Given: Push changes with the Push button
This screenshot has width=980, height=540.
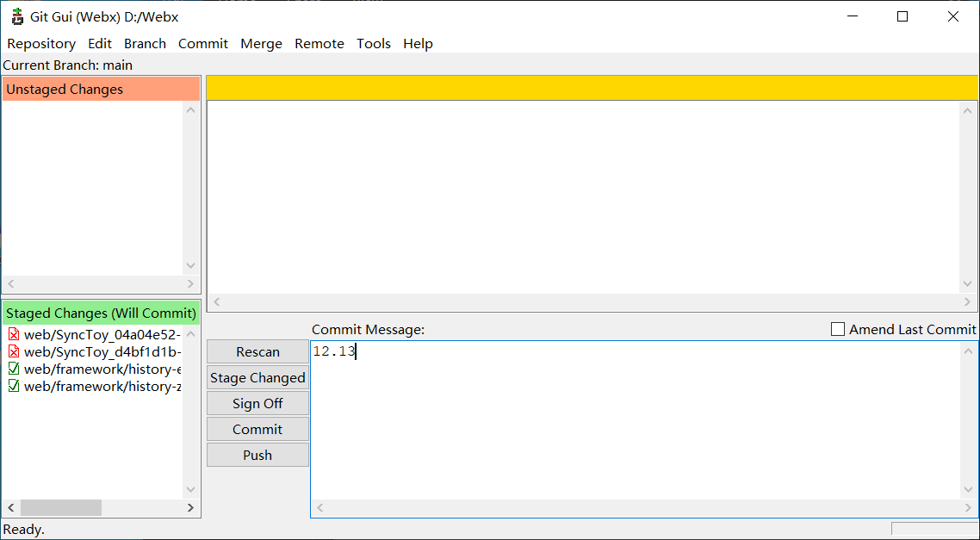Looking at the screenshot, I should pyautogui.click(x=257, y=455).
